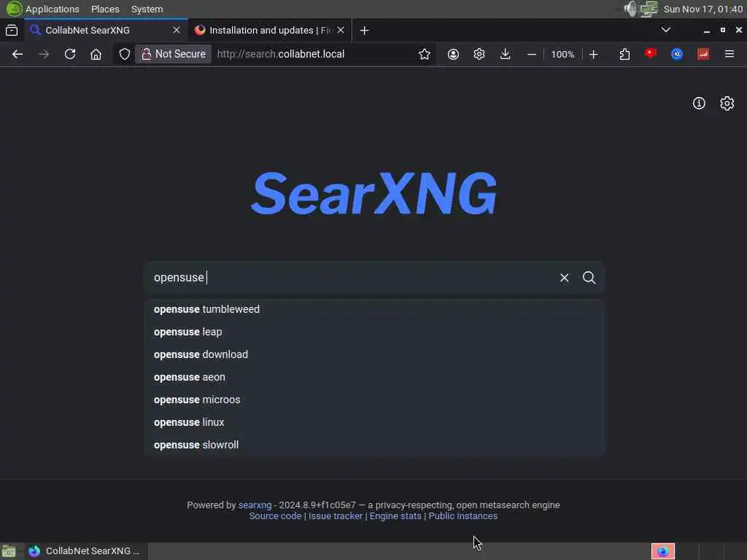Switch to the CollabNet SearXNG tab

click(105, 30)
